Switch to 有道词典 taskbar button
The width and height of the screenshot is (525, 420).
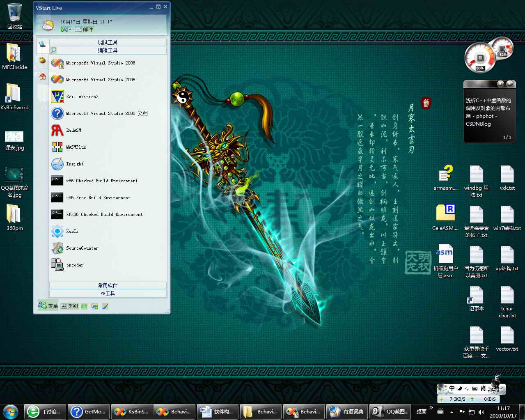348,411
